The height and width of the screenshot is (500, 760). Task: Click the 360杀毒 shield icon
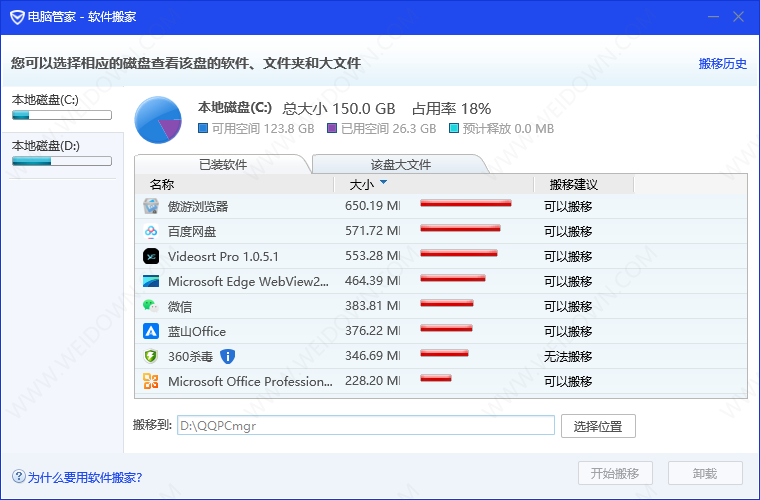(x=151, y=357)
